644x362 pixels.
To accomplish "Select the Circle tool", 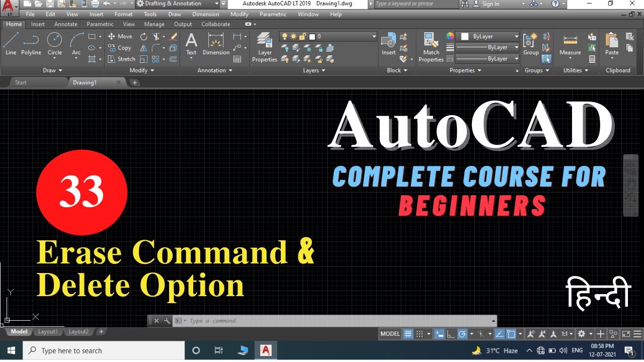I will 54,44.
